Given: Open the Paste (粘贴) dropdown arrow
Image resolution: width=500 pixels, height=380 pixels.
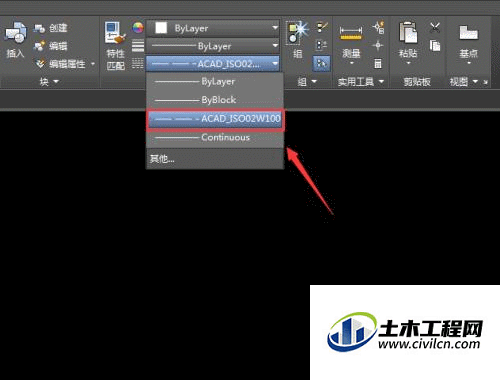Looking at the screenshot, I should [408, 63].
